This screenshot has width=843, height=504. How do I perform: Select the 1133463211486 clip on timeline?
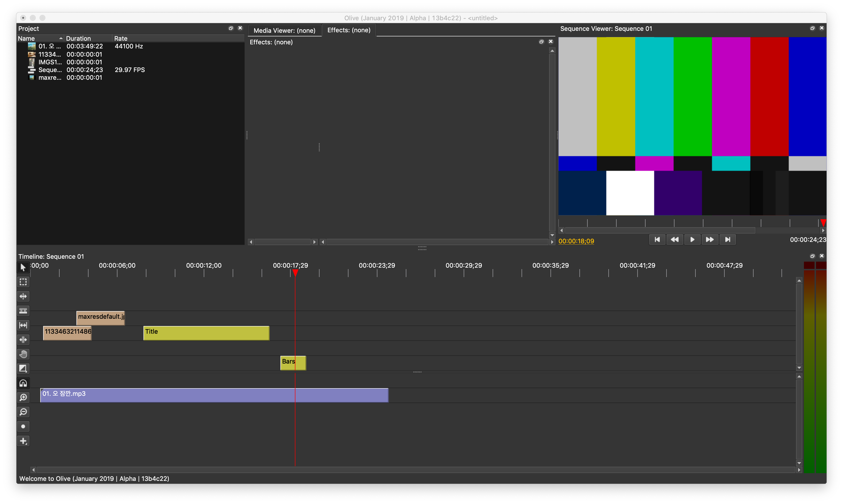(x=67, y=333)
